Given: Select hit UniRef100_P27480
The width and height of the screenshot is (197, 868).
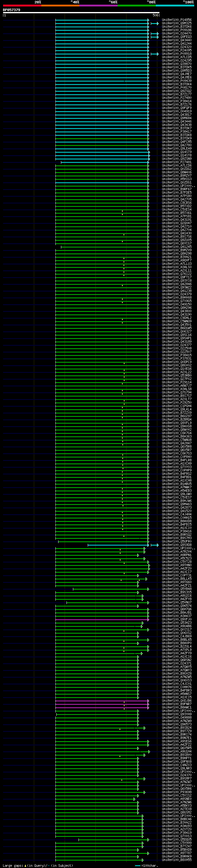Looking at the screenshot, I should click(x=176, y=98).
